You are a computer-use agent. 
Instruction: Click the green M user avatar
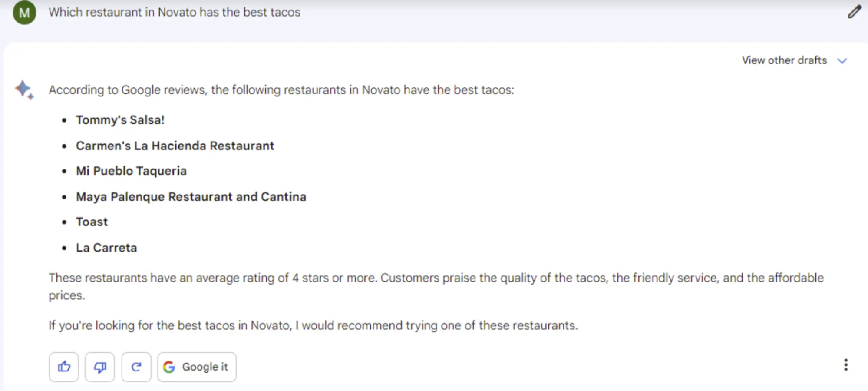[x=24, y=12]
